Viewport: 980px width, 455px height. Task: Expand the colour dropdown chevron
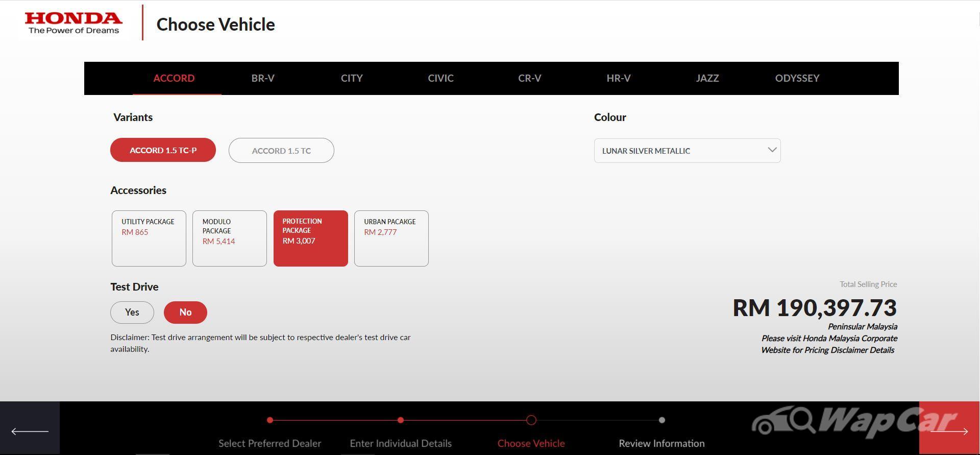tap(772, 150)
